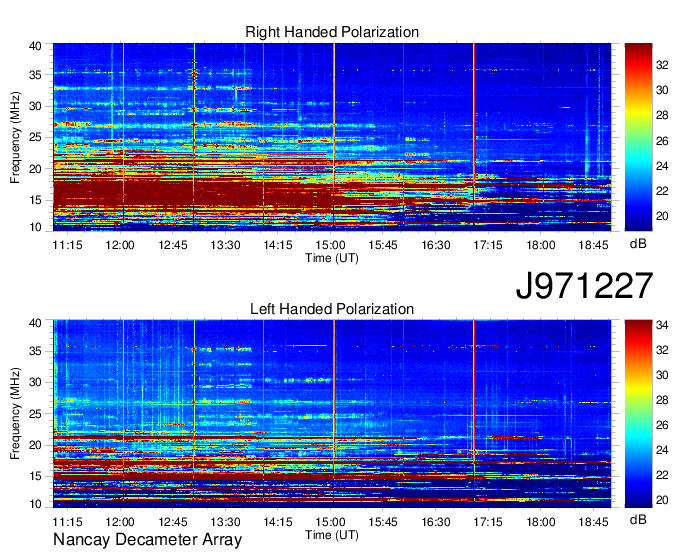The width and height of the screenshot is (680, 552).
Task: Click the 40 MHz tick label of Right Handed plot
Action: pyautogui.click(x=35, y=46)
